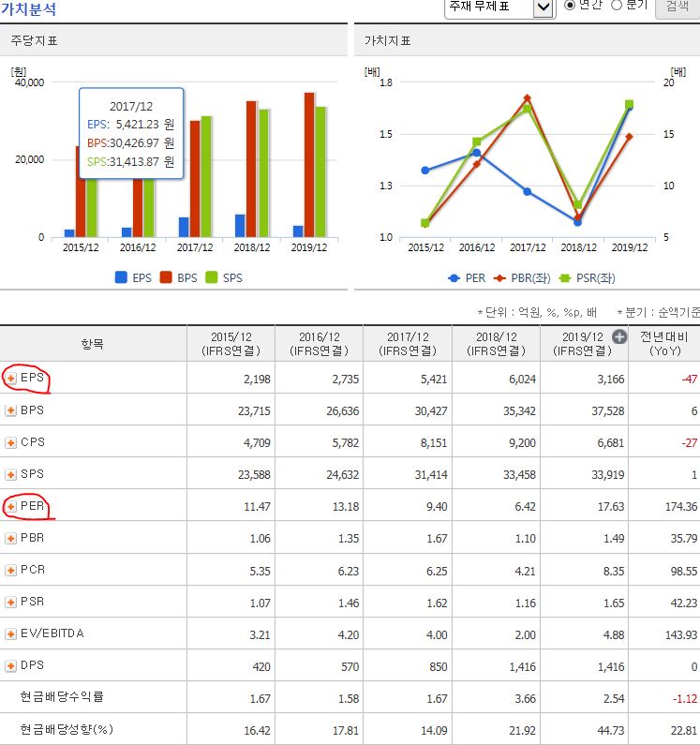Viewport: 700px width, 745px height.
Task: Click CPS value 9,200
Action: (x=522, y=443)
